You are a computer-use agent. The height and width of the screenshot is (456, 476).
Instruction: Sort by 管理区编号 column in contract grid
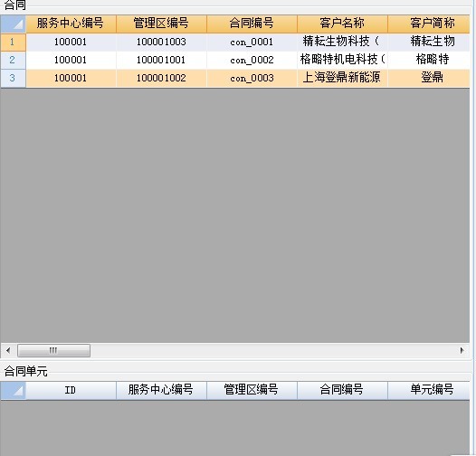pos(161,24)
